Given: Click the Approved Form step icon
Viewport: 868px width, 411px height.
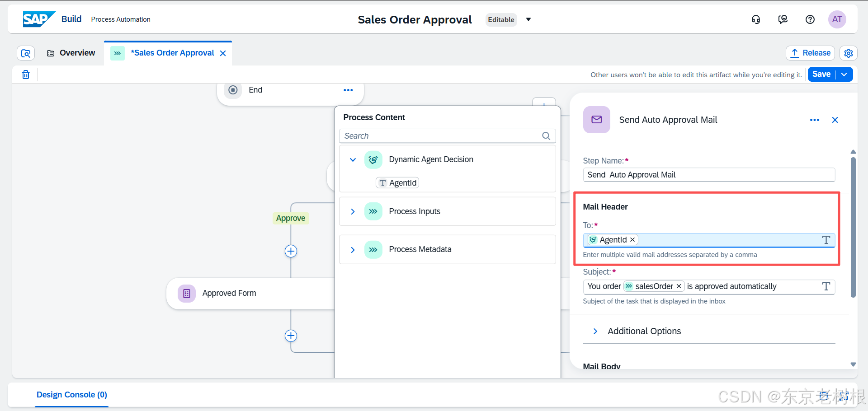Looking at the screenshot, I should click(x=187, y=294).
